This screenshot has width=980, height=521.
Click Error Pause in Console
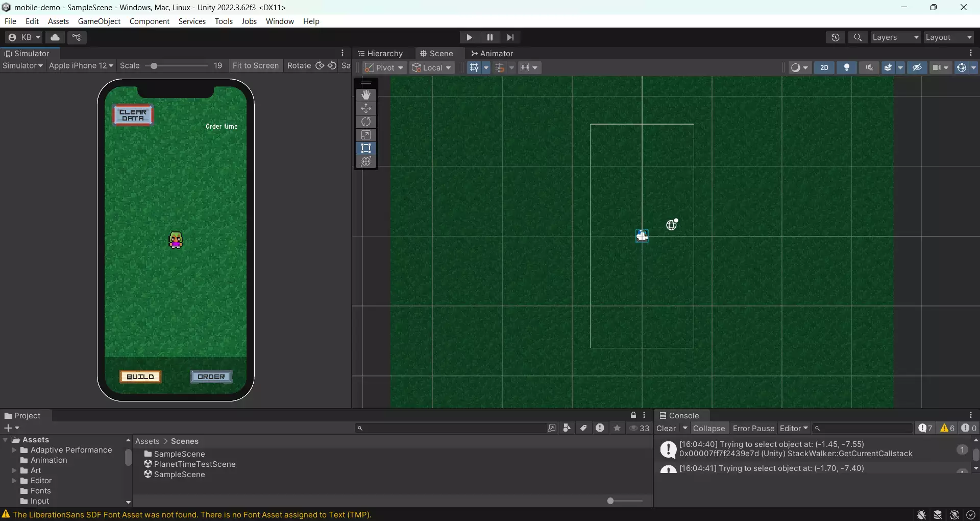click(x=753, y=429)
